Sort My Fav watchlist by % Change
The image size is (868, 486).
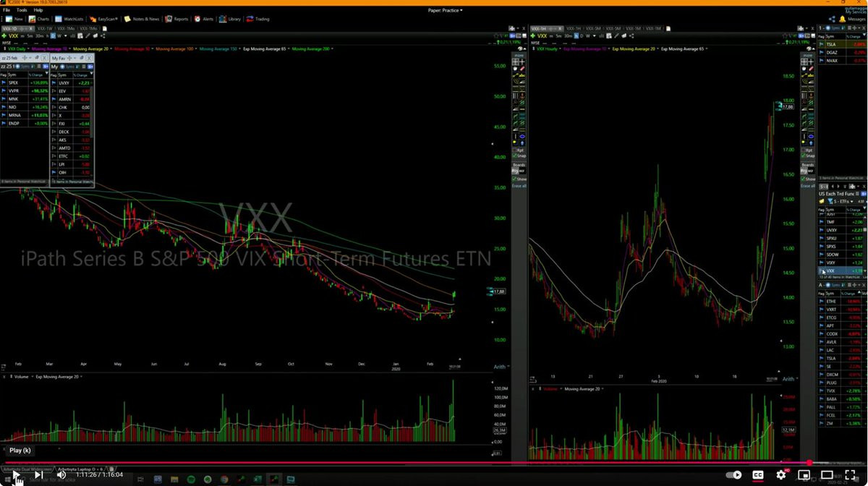coord(82,74)
